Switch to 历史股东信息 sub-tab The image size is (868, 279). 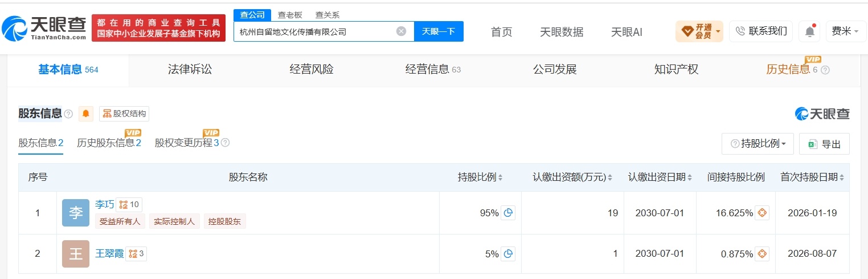[x=109, y=143]
